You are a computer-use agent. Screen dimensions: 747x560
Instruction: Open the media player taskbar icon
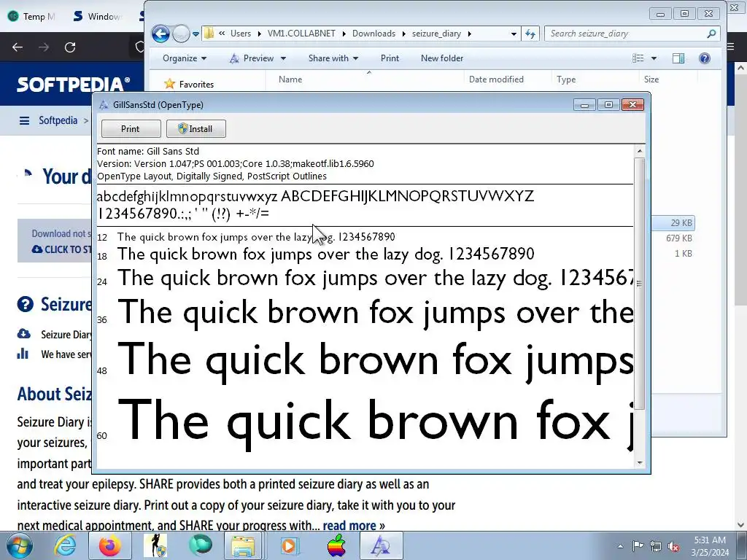(x=289, y=545)
